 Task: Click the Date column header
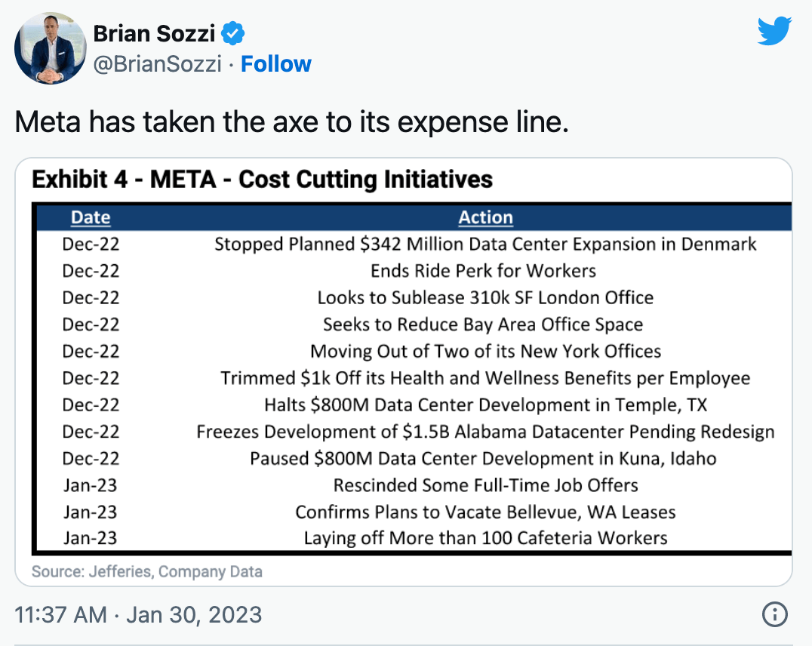(x=91, y=217)
